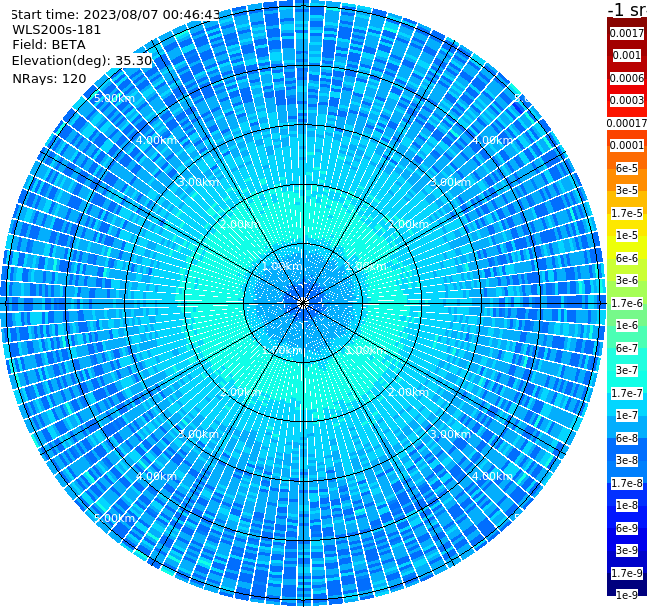Click the lidar origin at the plot center

click(303, 304)
